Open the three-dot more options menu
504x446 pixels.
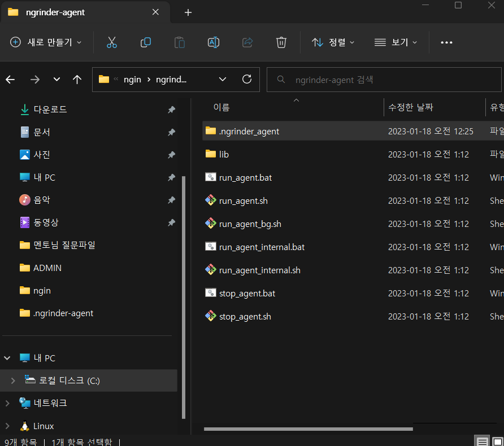(446, 42)
